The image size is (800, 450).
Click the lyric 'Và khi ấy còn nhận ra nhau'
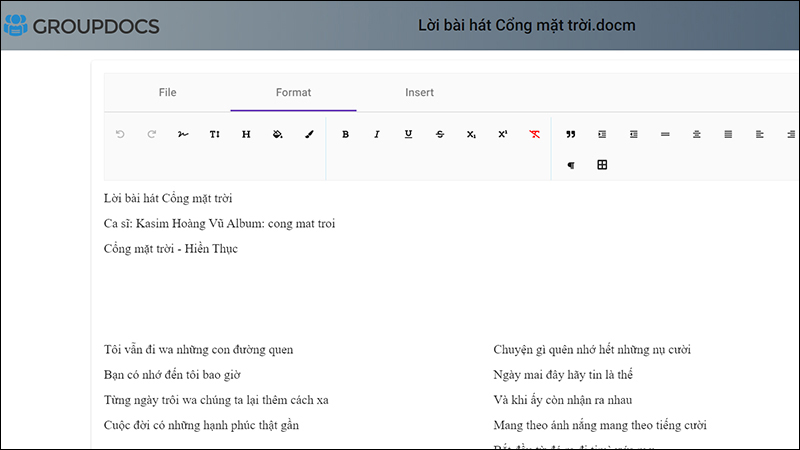point(563,400)
